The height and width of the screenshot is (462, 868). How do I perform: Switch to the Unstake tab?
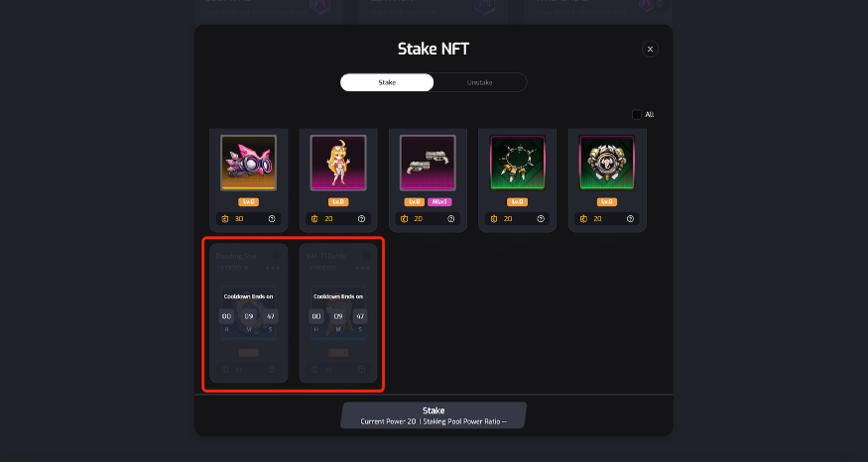pyautogui.click(x=479, y=82)
